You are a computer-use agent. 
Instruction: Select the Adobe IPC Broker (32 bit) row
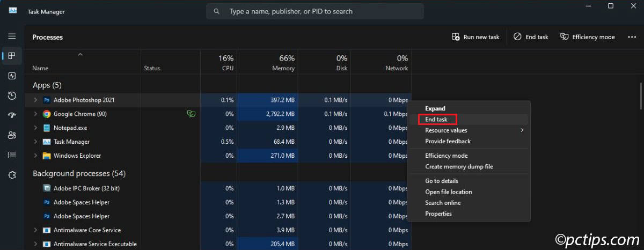tap(218, 188)
